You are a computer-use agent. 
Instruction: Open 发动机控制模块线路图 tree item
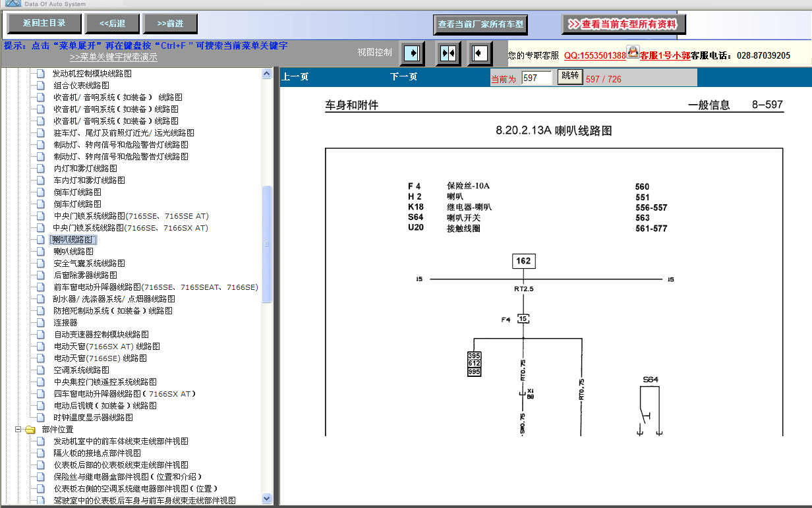[92, 74]
